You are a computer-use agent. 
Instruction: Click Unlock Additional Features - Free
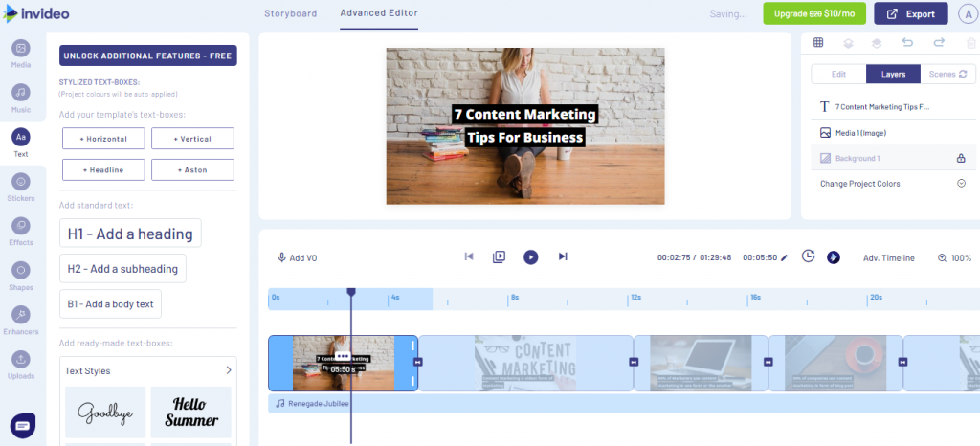point(148,56)
